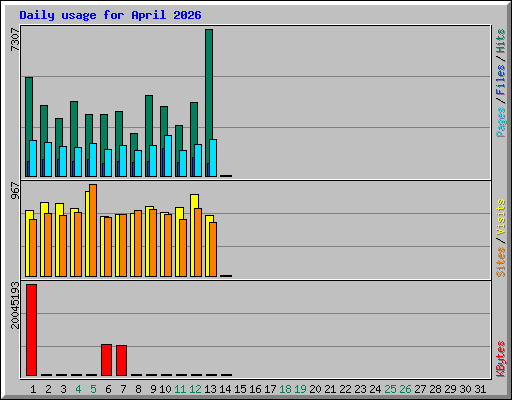Click the orange Sites bar for day 13
The image size is (512, 400).
pos(213,249)
